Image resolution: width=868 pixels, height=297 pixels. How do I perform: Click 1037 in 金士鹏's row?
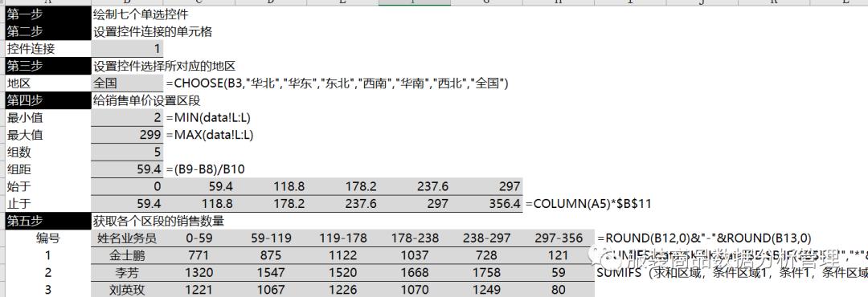pos(415,255)
